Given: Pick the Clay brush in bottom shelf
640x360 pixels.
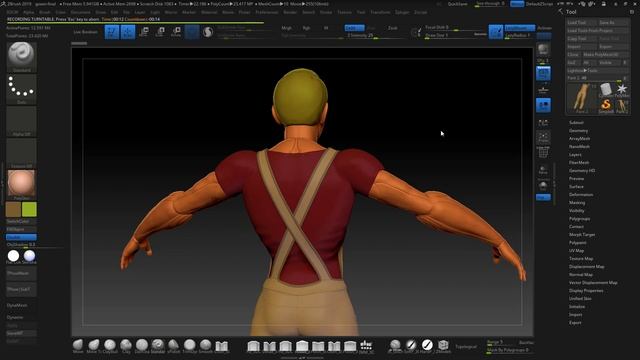Looking at the screenshot, I should point(126,346).
